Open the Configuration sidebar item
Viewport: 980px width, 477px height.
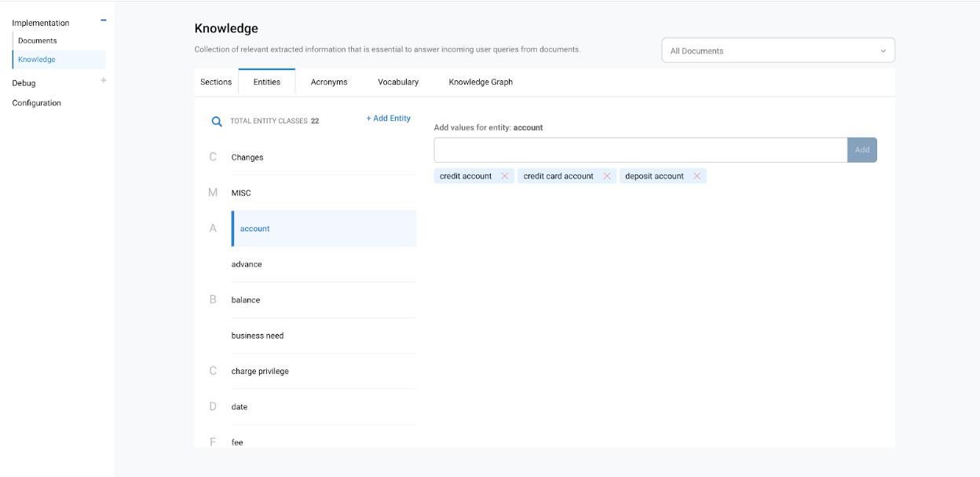click(x=37, y=103)
